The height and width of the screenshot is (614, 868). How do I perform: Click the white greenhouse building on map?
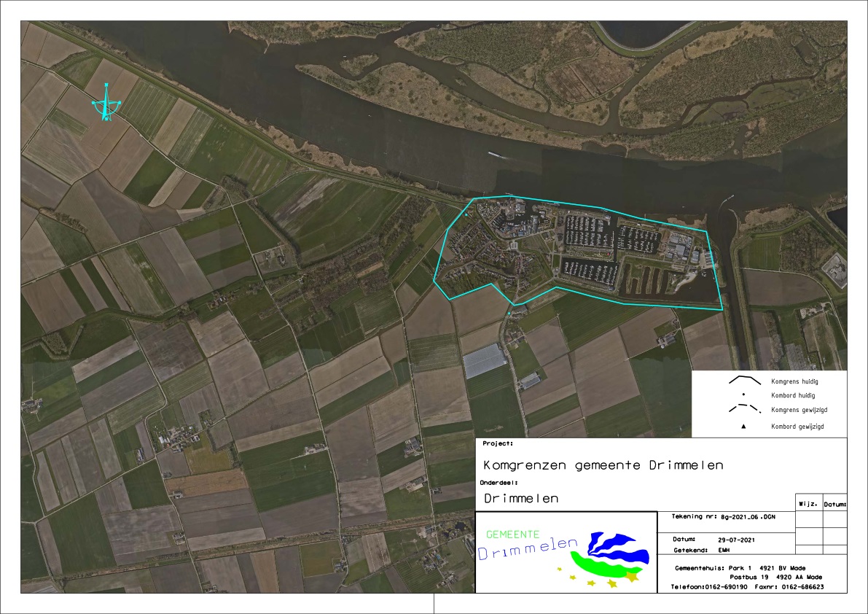[x=485, y=361]
